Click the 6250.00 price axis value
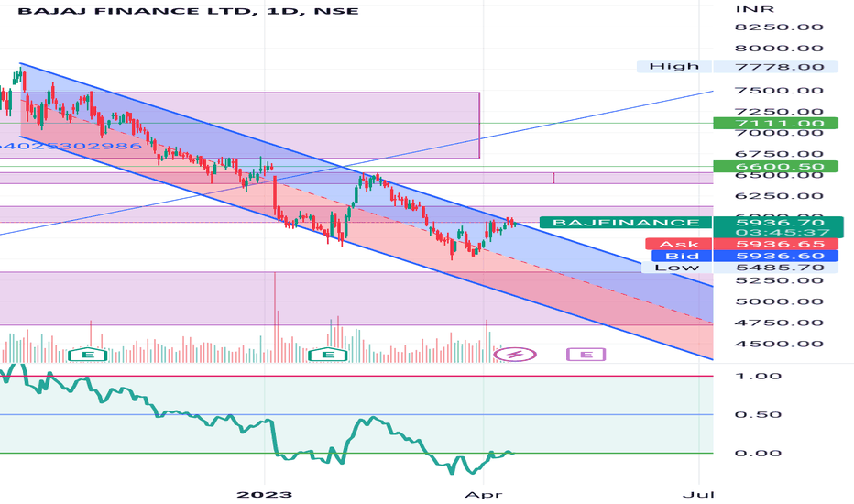Screen dimensions: 854x504 pyautogui.click(x=779, y=196)
